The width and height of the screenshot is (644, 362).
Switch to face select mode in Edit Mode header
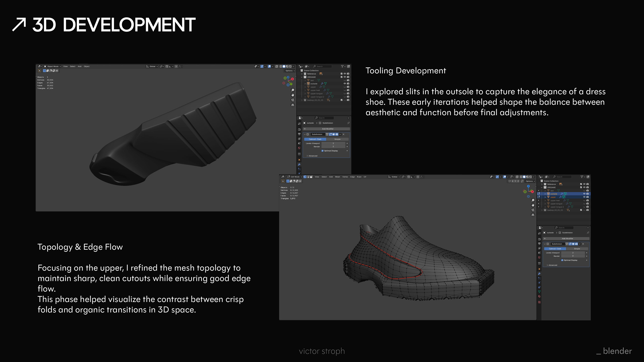[311, 177]
